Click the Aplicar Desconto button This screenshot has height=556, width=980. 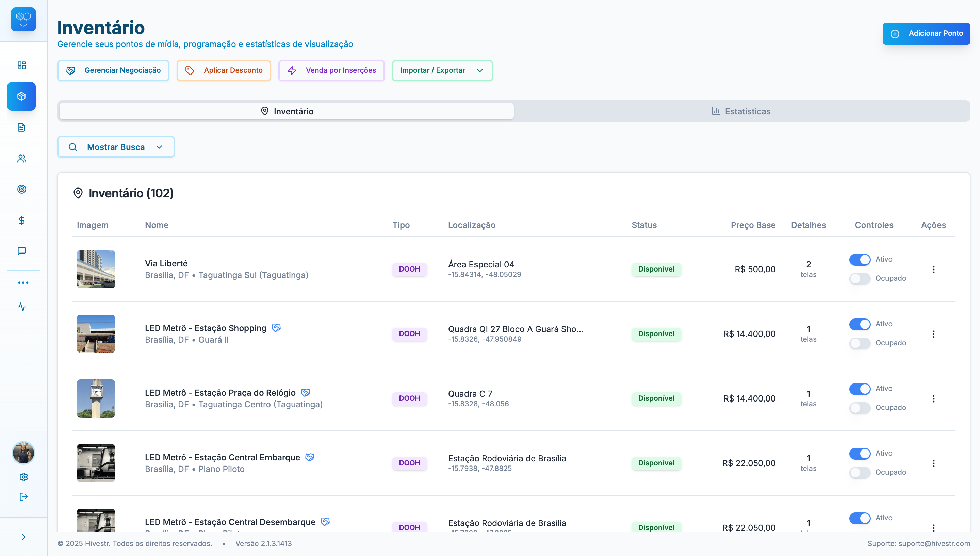coord(224,71)
